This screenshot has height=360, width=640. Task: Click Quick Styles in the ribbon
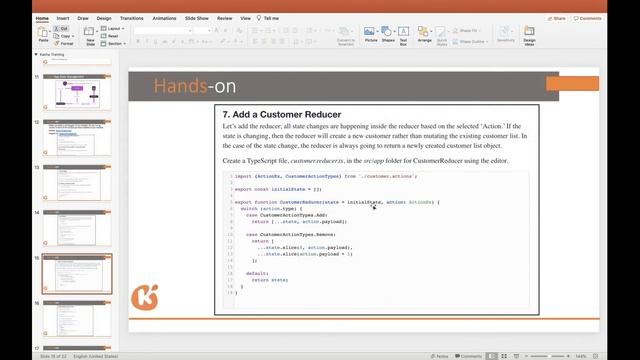pos(441,36)
